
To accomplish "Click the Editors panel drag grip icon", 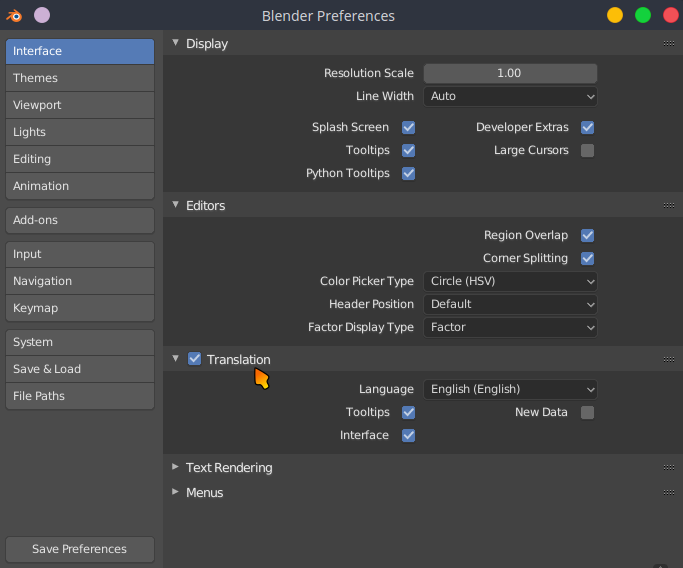I will tap(669, 206).
